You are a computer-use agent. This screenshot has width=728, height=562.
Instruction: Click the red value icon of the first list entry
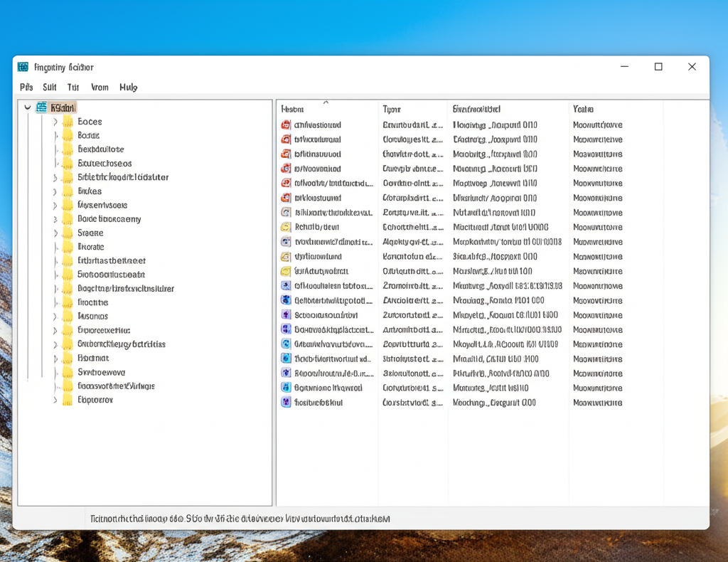pyautogui.click(x=286, y=125)
